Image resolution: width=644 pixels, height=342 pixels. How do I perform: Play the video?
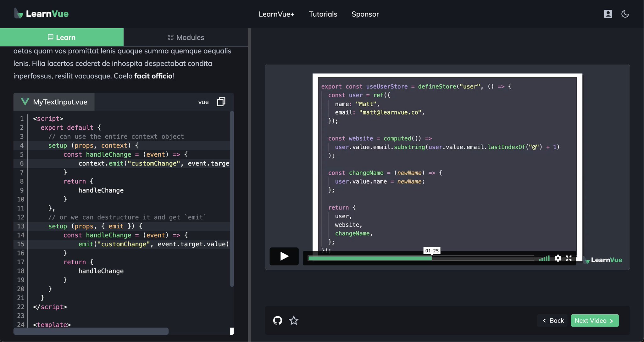284,256
